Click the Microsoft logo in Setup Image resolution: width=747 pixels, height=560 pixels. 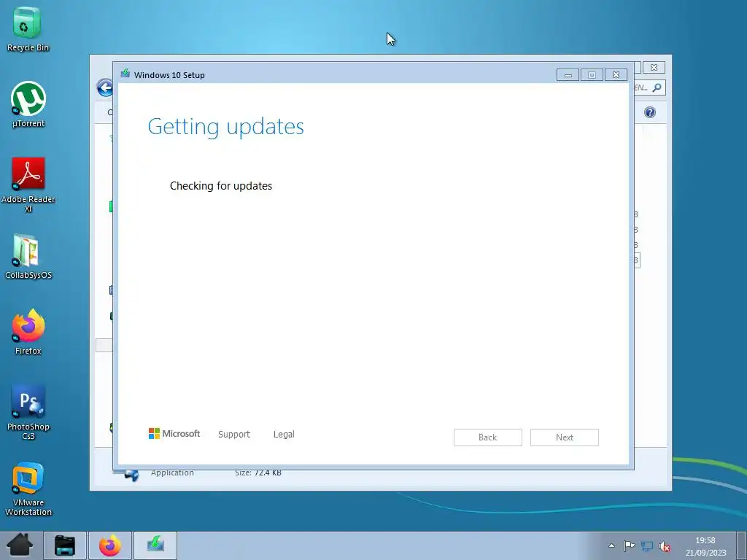tap(174, 433)
